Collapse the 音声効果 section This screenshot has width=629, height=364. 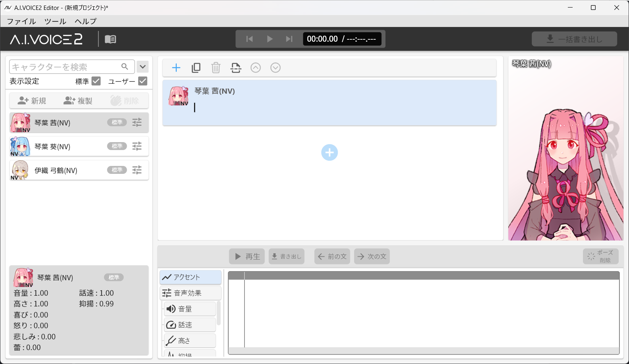(191, 293)
